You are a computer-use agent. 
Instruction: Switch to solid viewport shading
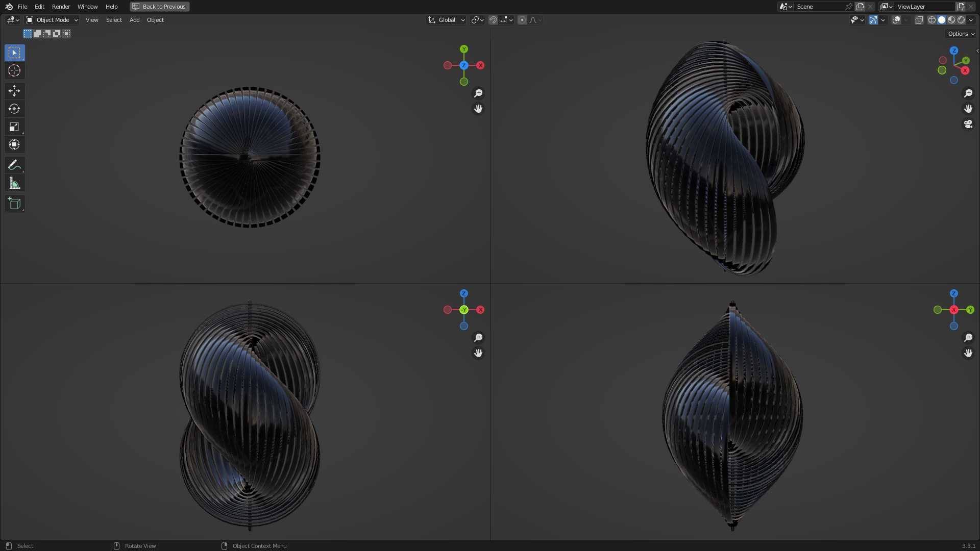[942, 20]
